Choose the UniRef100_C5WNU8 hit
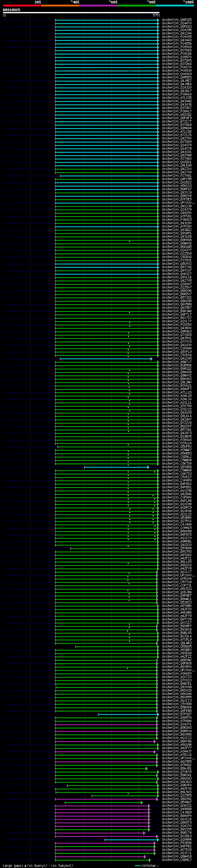 [177, 470]
